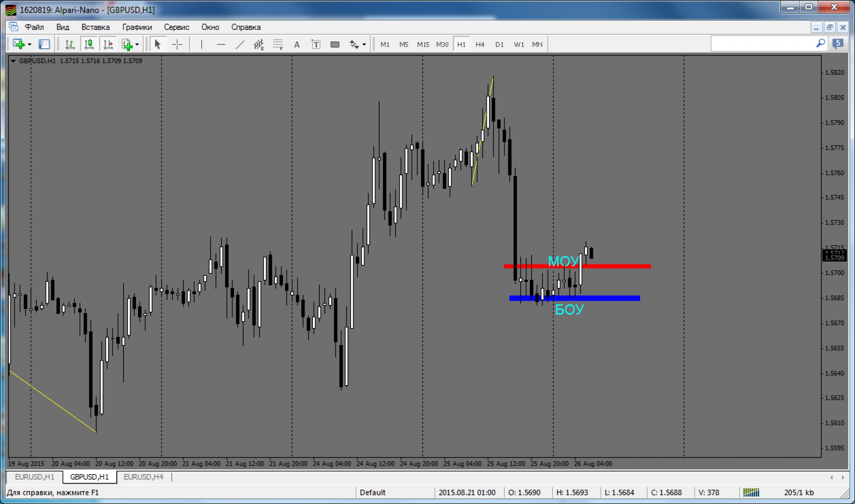Select the text label tool

316,44
